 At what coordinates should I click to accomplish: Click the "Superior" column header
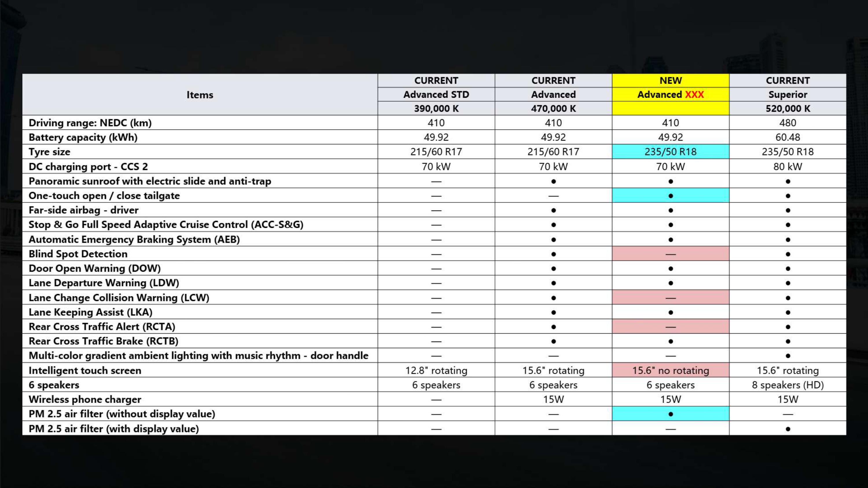click(x=788, y=95)
